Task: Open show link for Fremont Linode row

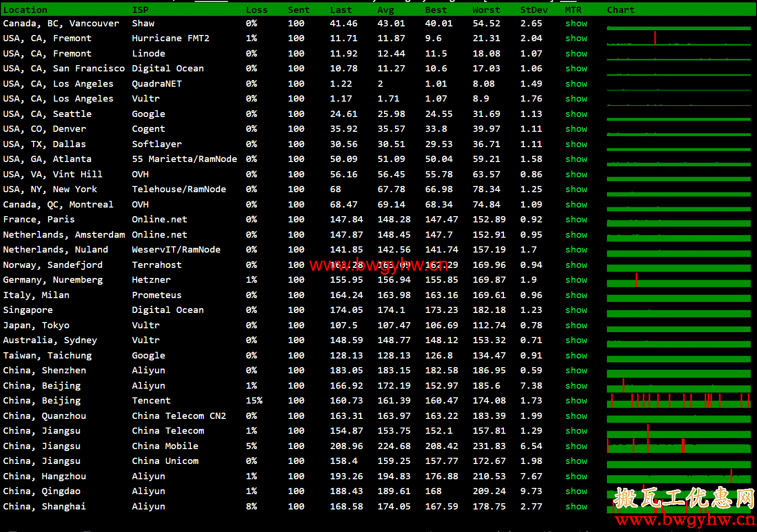Action: [576, 54]
